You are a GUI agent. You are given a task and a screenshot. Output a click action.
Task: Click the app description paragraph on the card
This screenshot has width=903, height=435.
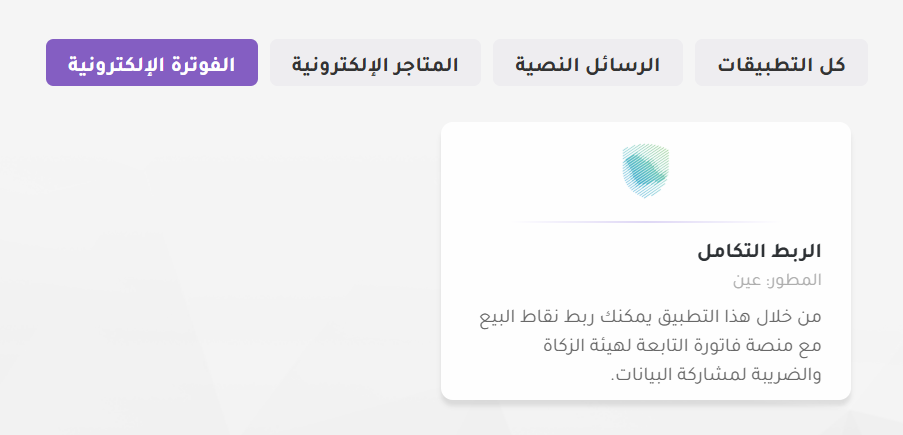pos(650,346)
